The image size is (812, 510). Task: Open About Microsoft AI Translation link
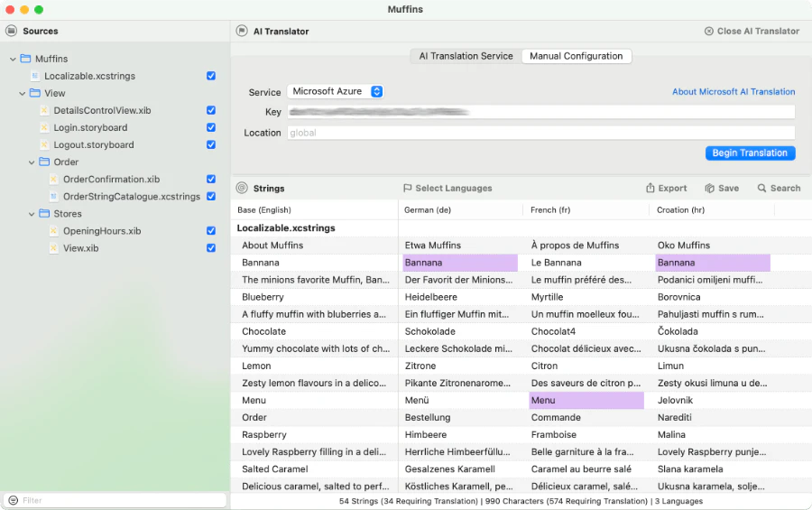tap(734, 92)
